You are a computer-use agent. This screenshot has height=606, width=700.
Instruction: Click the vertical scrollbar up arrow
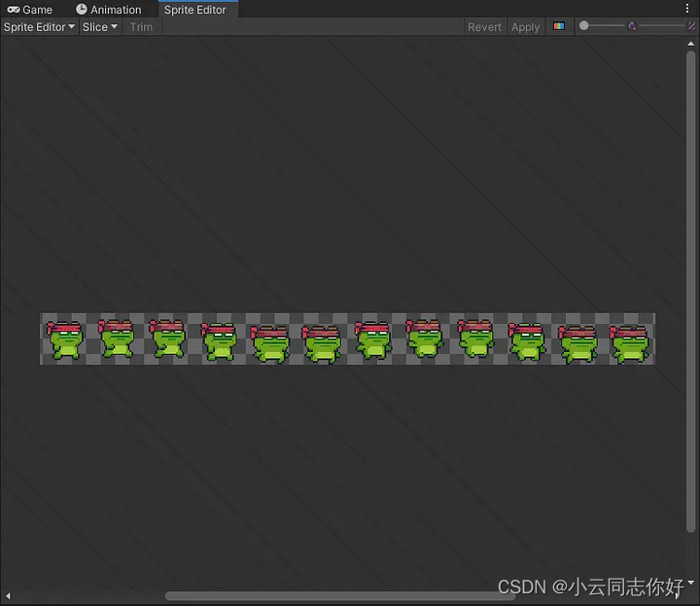coord(690,44)
